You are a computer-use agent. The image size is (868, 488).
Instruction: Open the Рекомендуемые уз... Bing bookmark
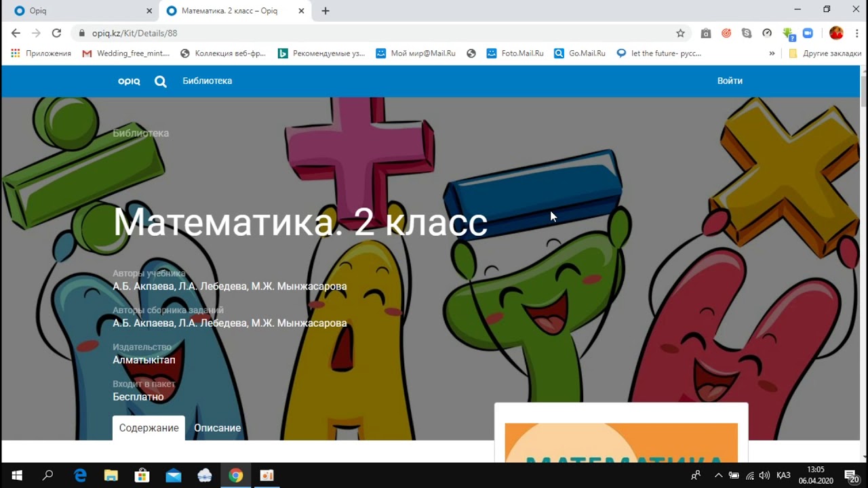pyautogui.click(x=321, y=53)
